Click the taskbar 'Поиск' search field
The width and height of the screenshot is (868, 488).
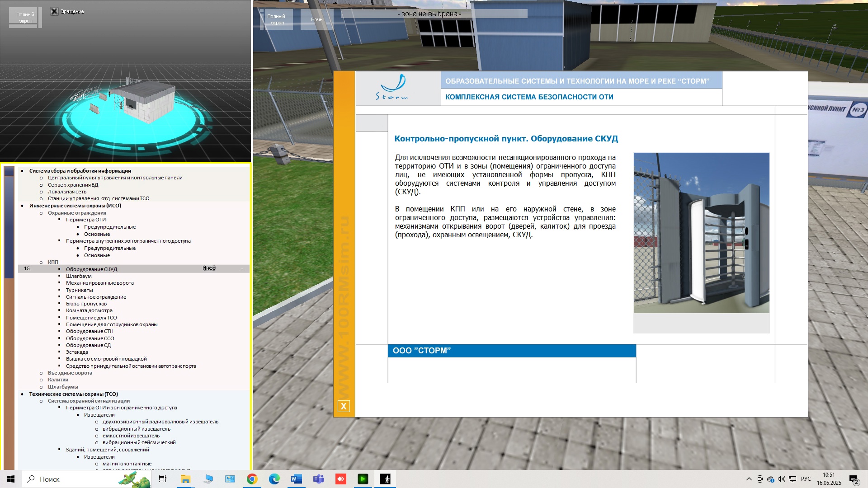click(87, 479)
